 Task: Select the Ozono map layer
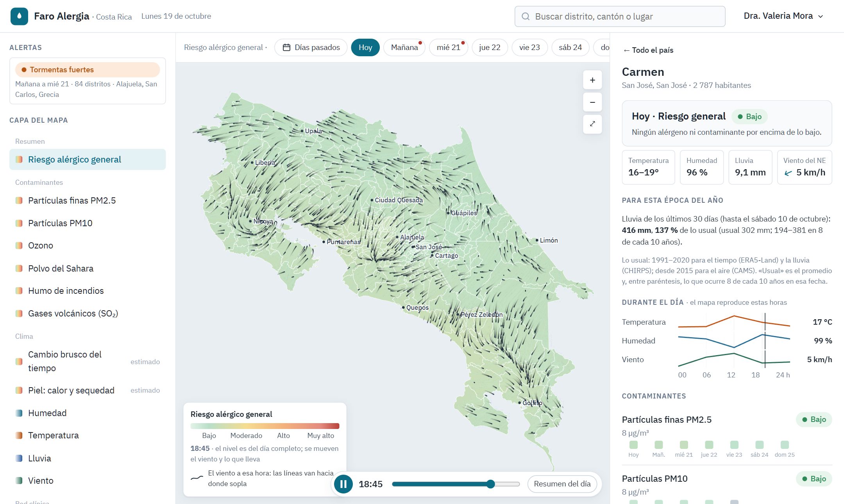(x=88, y=245)
